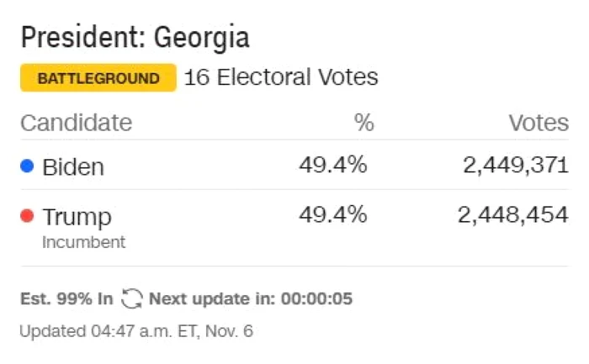Click the Votes column header
The width and height of the screenshot is (589, 364).
pos(539,123)
